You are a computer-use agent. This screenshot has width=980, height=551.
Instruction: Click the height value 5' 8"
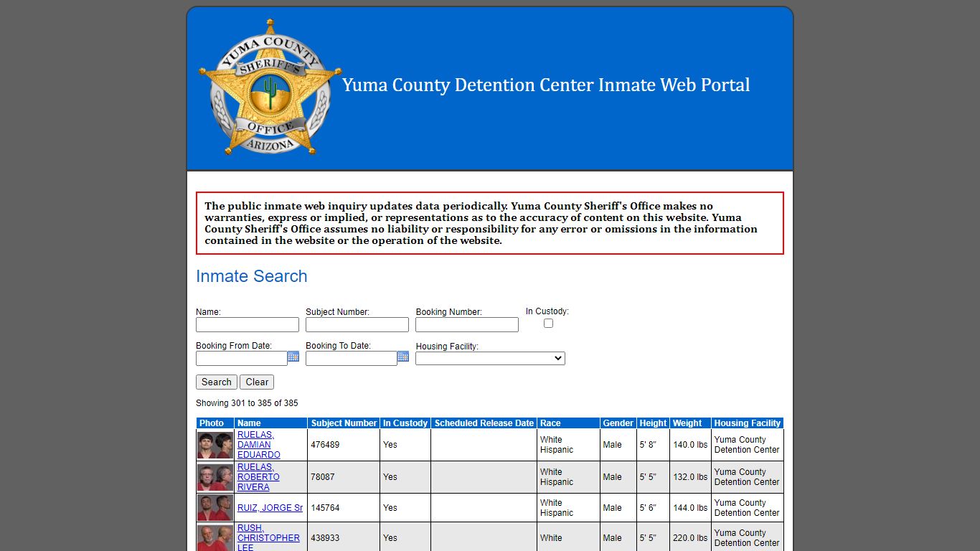pyautogui.click(x=648, y=445)
